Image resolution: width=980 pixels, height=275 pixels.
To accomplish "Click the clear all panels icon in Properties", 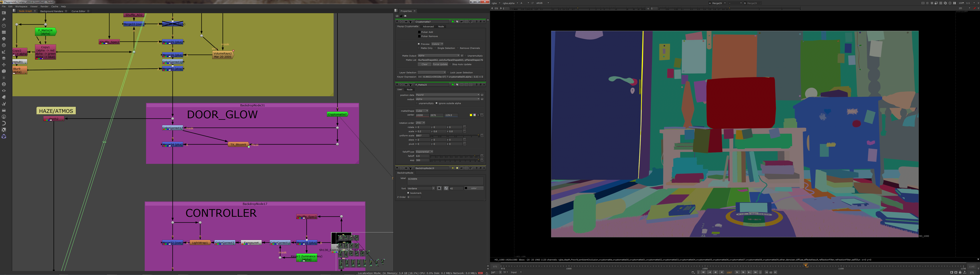I will tap(405, 16).
